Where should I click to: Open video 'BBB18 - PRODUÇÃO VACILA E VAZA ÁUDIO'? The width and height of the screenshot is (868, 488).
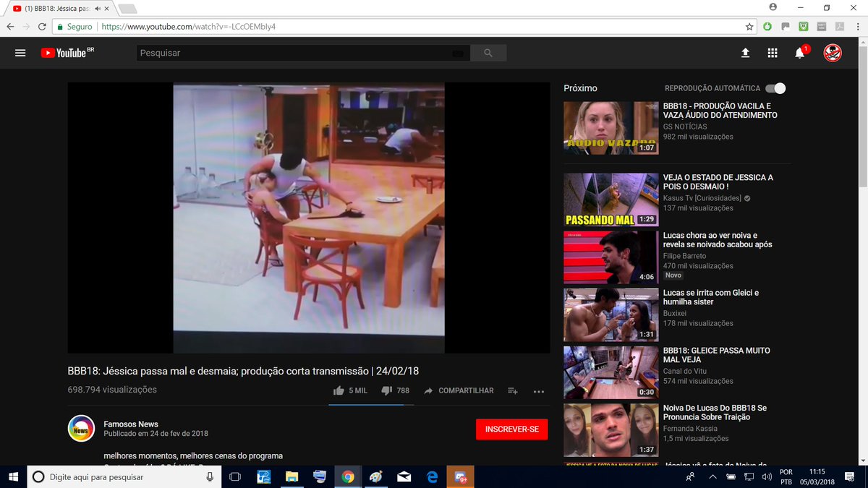coord(720,111)
